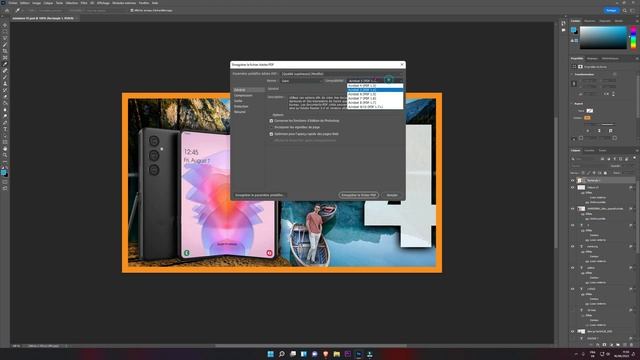This screenshot has height=360, width=640.
Task: Click the Home icon in options bar
Action: point(7,10)
